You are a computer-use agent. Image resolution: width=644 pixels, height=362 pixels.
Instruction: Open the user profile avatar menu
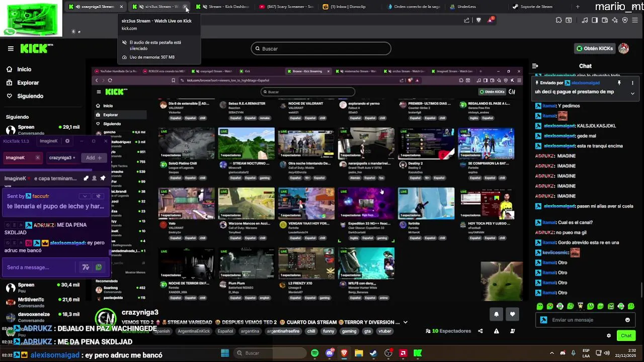(x=624, y=48)
